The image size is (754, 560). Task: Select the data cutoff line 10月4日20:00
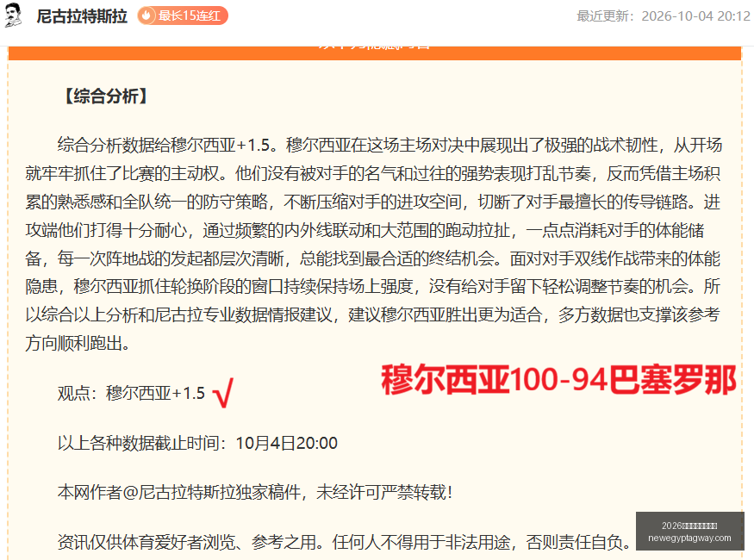coord(197,443)
